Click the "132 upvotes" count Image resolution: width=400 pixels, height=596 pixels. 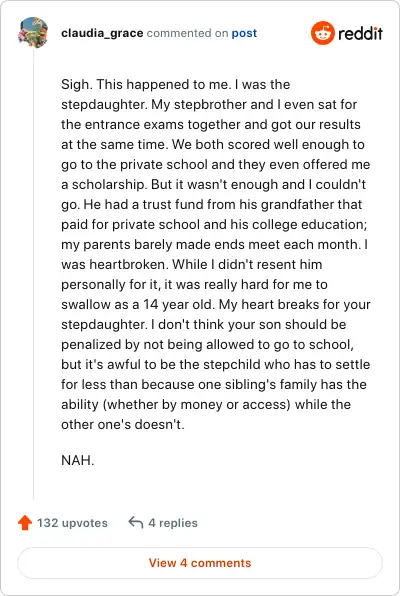click(x=72, y=523)
